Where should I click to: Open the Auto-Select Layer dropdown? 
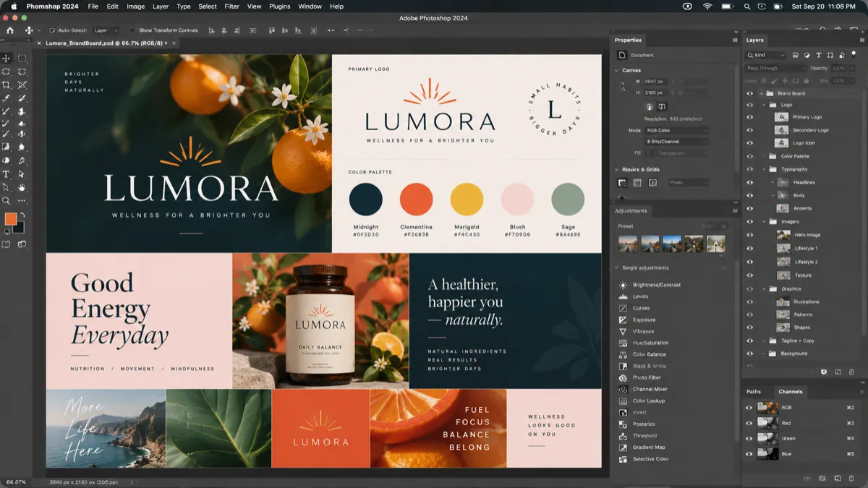(x=106, y=30)
